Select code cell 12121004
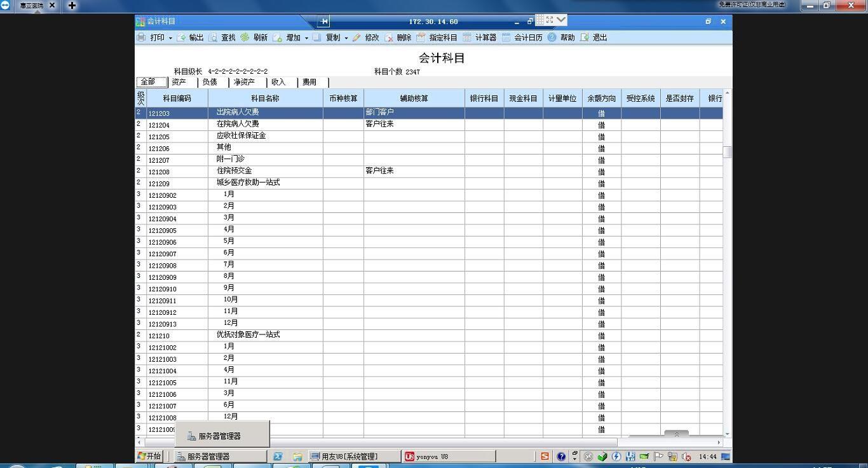This screenshot has width=868, height=468. click(x=177, y=371)
